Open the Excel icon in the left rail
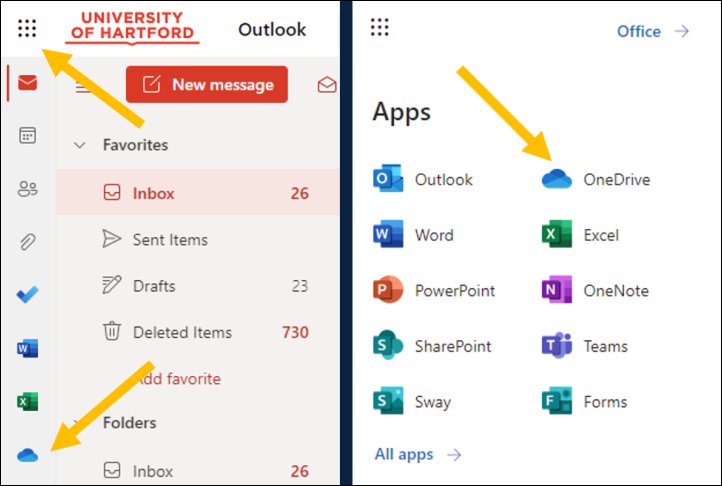Image resolution: width=722 pixels, height=486 pixels. [28, 402]
